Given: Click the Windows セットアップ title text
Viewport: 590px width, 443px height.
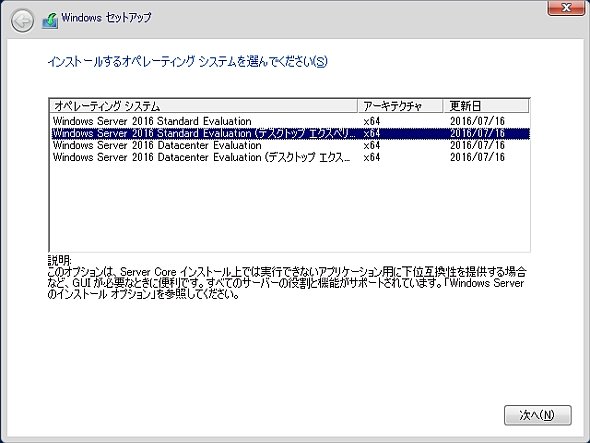Looking at the screenshot, I should [x=106, y=18].
